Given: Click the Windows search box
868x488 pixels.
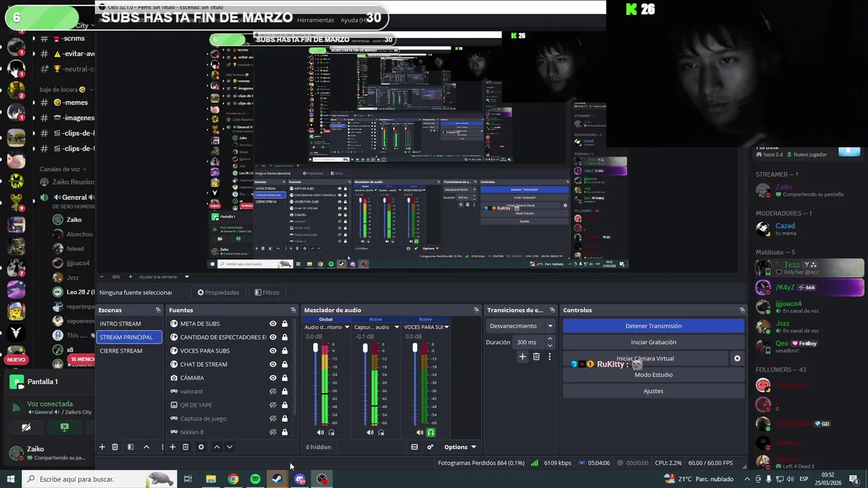Looking at the screenshot, I should click(98, 479).
